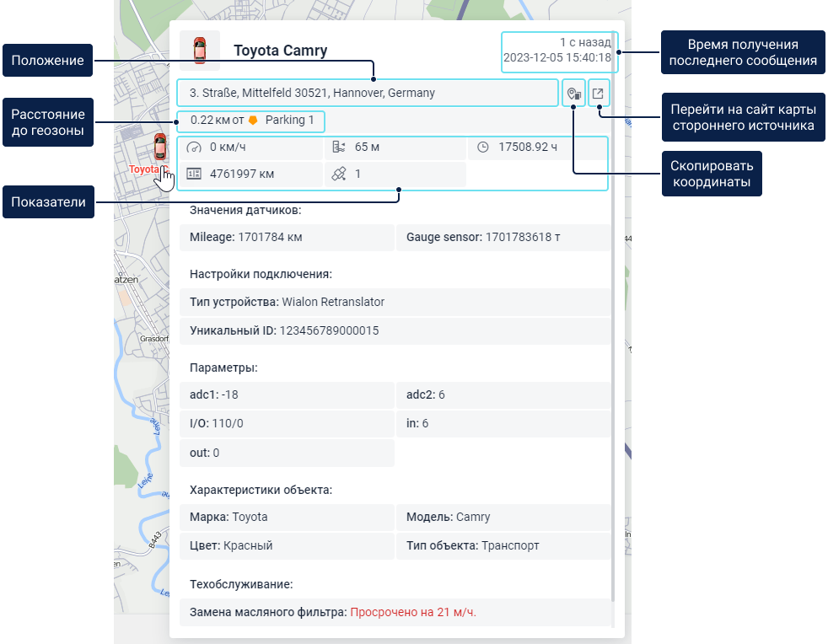
Task: Click the out: 0 parameter
Action: (x=287, y=453)
